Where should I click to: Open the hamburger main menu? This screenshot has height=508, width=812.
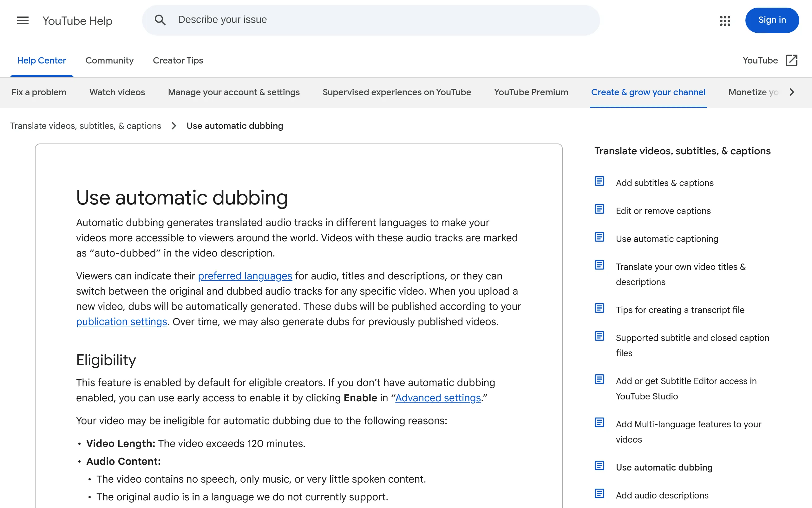23,21
